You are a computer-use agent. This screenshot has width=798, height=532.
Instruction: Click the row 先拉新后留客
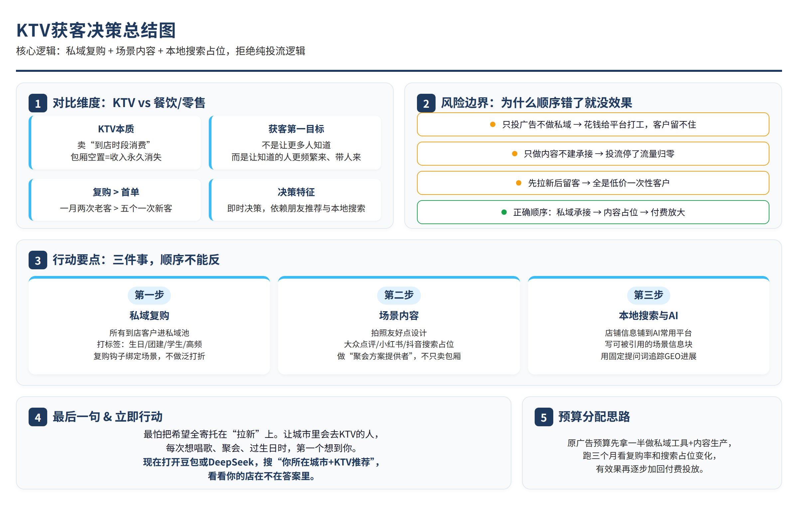(593, 183)
